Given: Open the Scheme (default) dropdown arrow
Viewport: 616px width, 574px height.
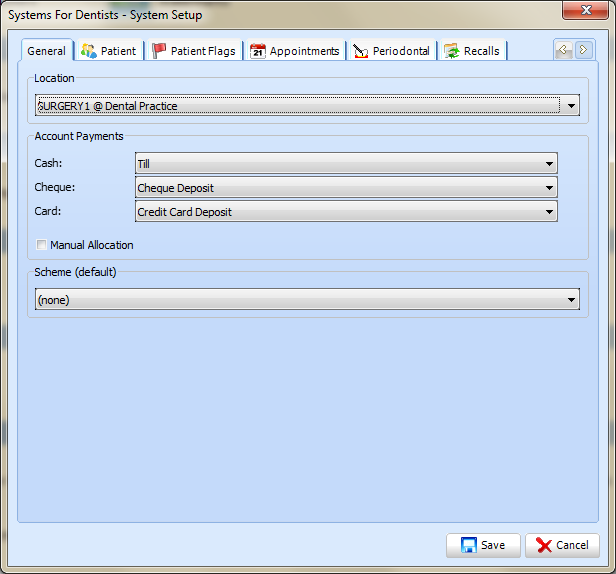Looking at the screenshot, I should 571,300.
